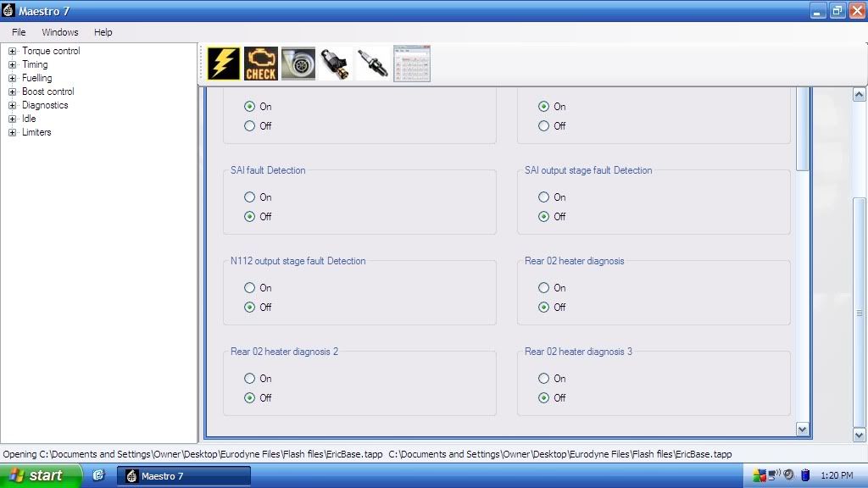Click the lightning bolt toolbar icon
This screenshot has height=488, width=868.
pos(224,64)
